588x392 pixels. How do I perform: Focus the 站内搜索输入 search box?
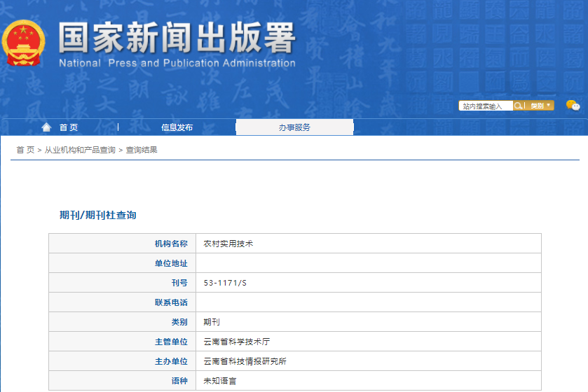(x=485, y=106)
